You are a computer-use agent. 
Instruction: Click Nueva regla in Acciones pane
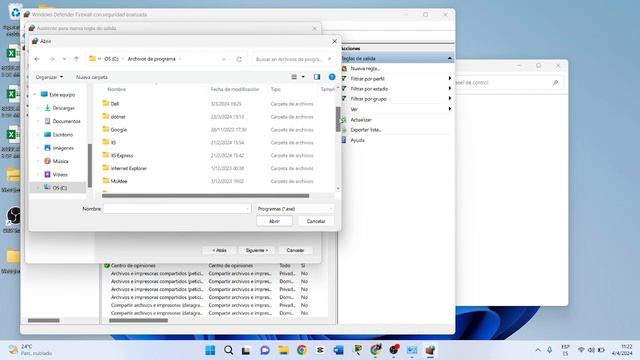tap(365, 69)
